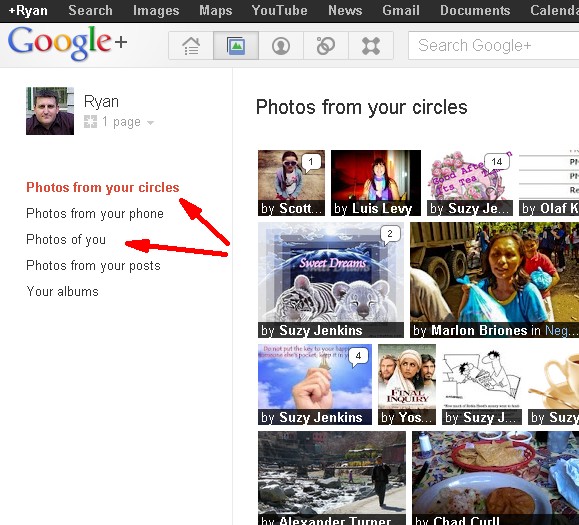Screen dimensions: 579x525
Task: Open the Home stream icon
Action: coord(191,46)
